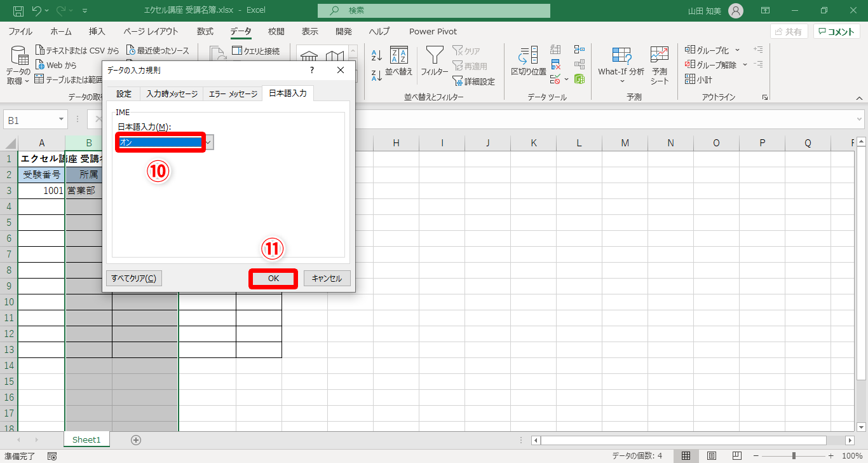868x463 pixels.
Task: Switch to Normal view icon in status bar
Action: point(686,456)
